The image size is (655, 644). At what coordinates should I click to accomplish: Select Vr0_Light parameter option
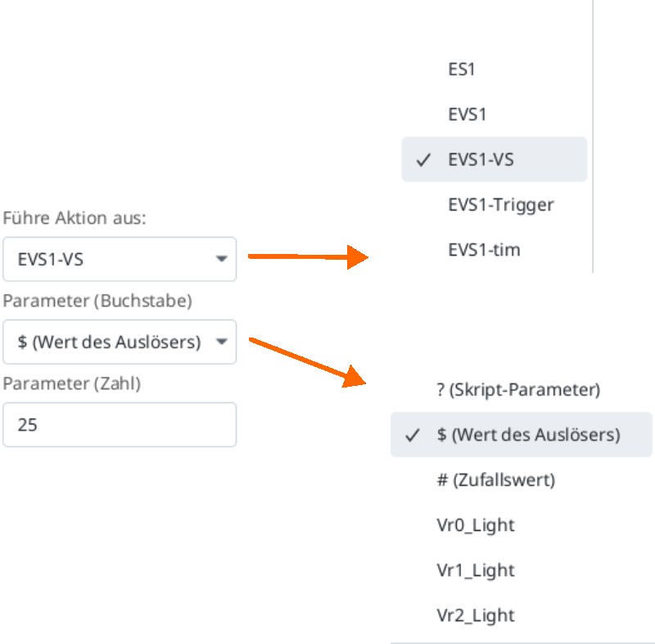click(x=522, y=525)
